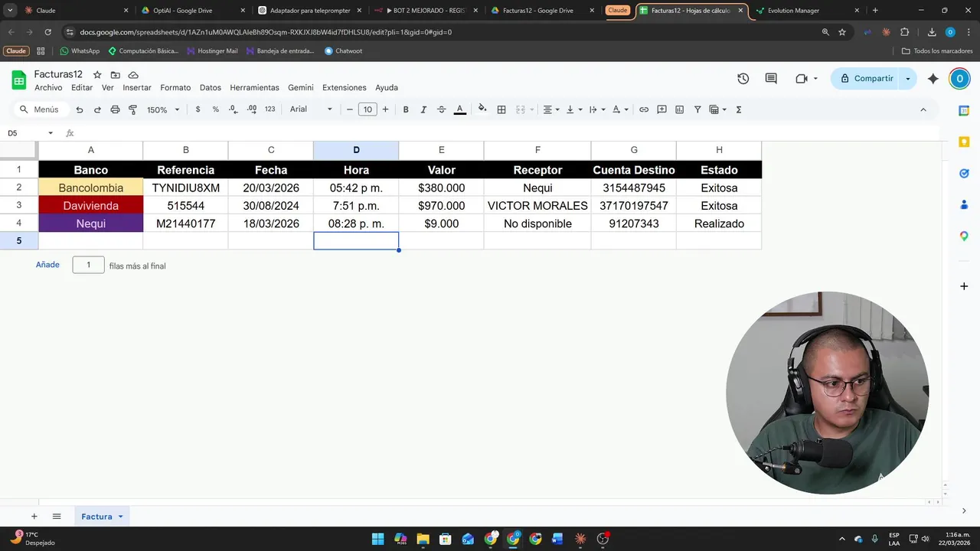
Task: Open the filter views dropdown
Action: pos(718,109)
